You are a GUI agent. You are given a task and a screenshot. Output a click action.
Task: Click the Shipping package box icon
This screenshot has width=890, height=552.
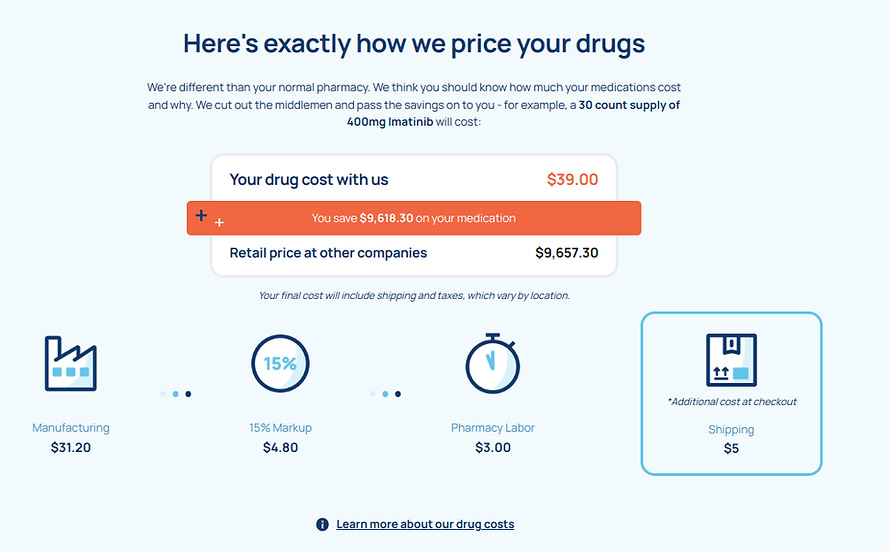pos(731,360)
